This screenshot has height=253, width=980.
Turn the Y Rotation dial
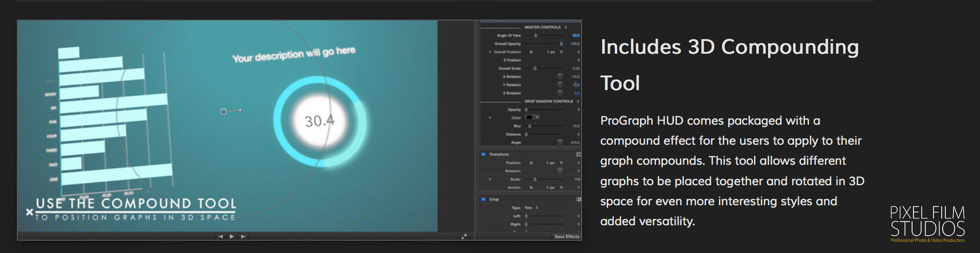tap(560, 85)
